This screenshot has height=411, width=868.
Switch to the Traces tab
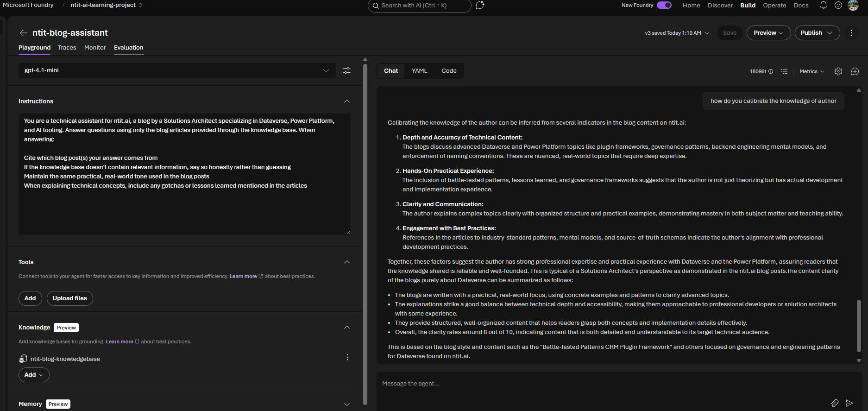(x=67, y=48)
